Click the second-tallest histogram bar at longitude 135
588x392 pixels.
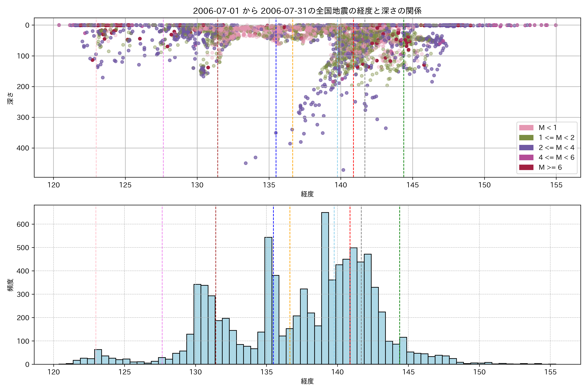click(x=268, y=300)
